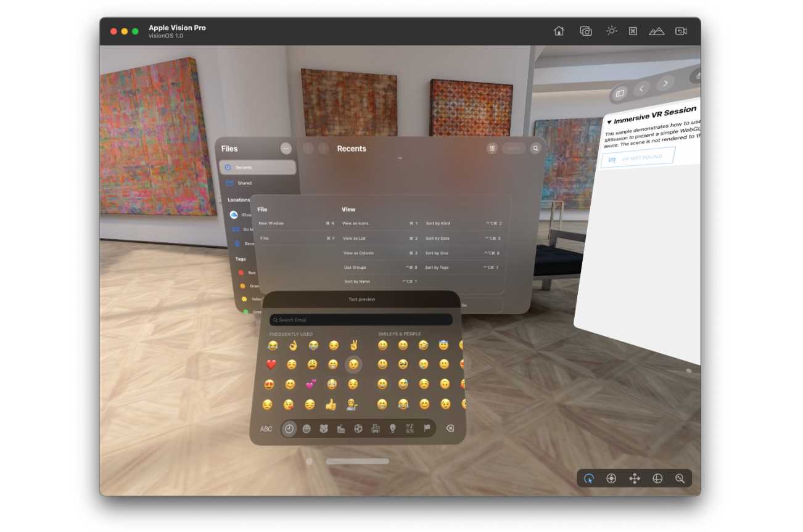The height and width of the screenshot is (532, 803).
Task: Click the reset camera icon in toolbar
Action: point(681,31)
